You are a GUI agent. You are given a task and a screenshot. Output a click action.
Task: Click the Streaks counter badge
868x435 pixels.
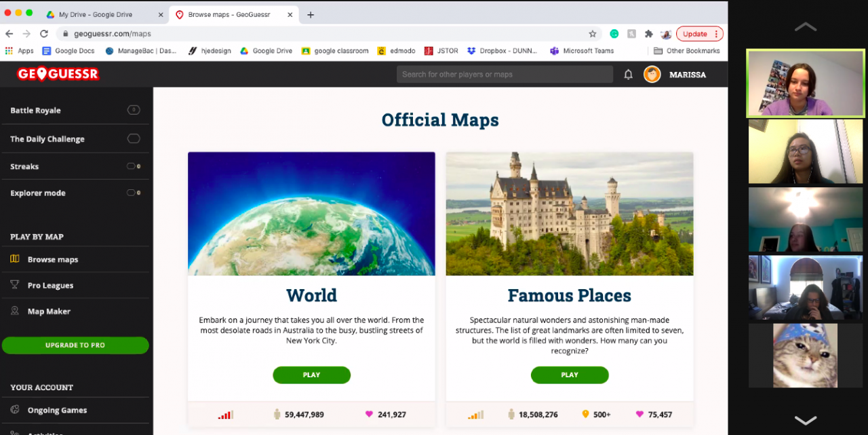(134, 166)
